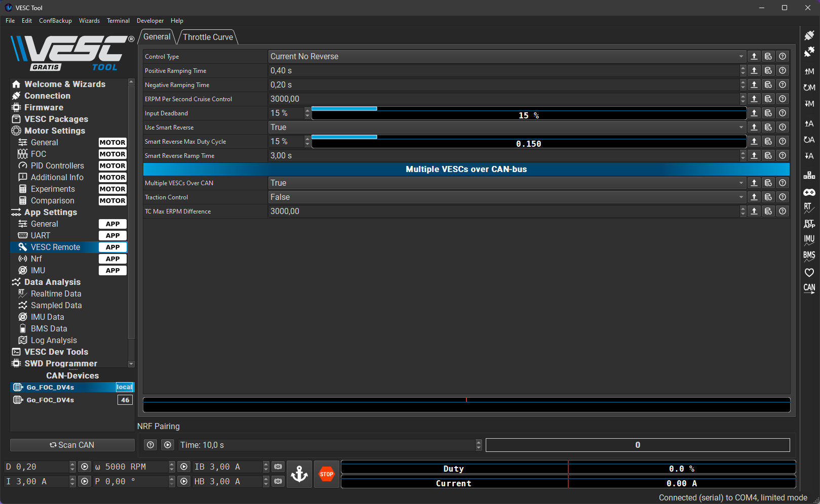Switch to the Throttle Curve tab
The image size is (820, 504).
pyautogui.click(x=208, y=37)
